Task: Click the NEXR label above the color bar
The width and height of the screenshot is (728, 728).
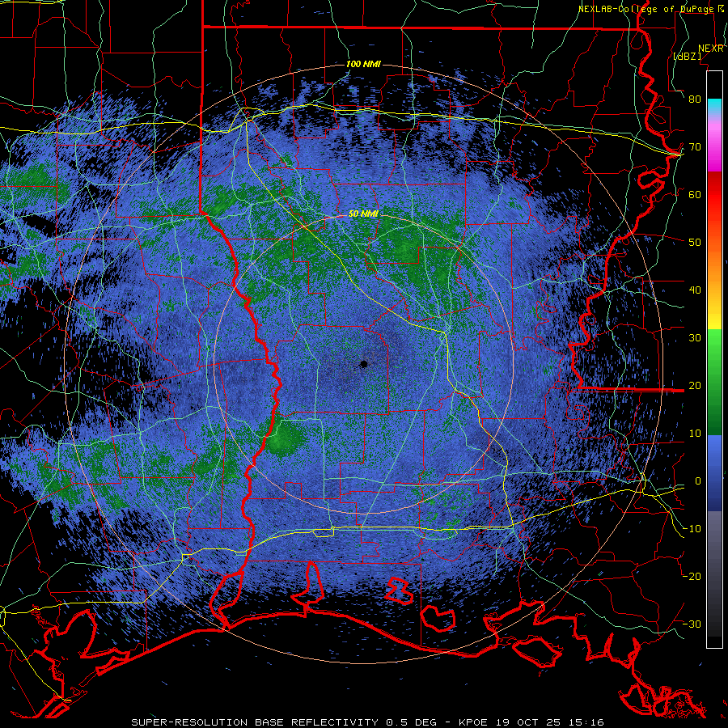Action: pos(711,49)
